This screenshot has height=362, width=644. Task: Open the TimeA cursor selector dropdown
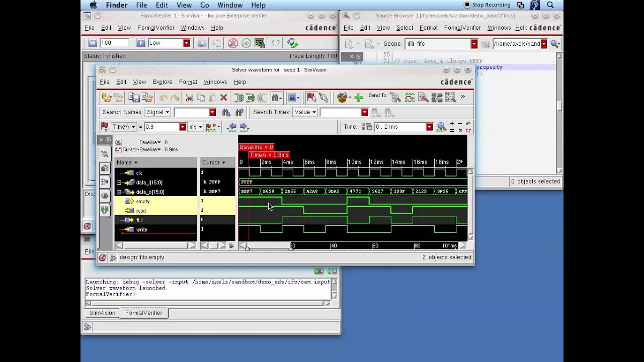[x=124, y=127]
